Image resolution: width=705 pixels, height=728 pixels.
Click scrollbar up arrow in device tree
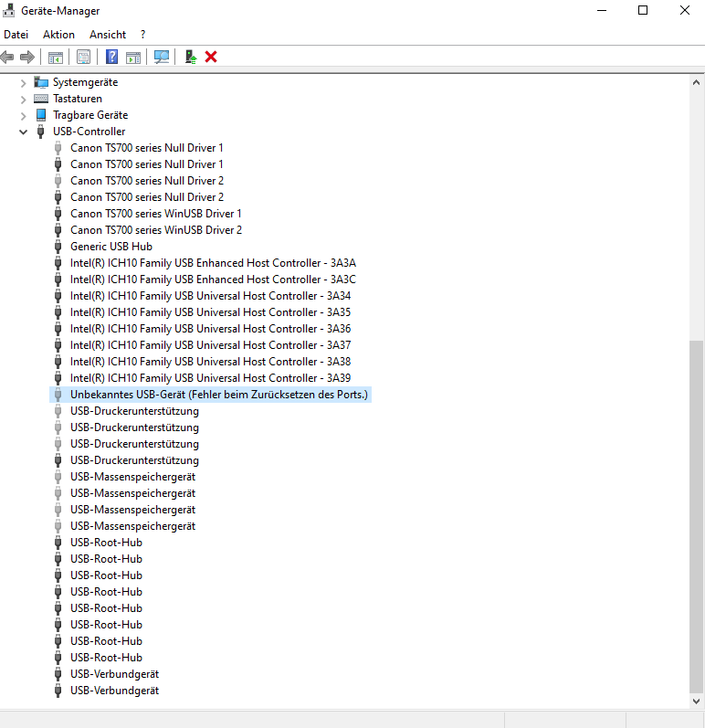coord(696,82)
